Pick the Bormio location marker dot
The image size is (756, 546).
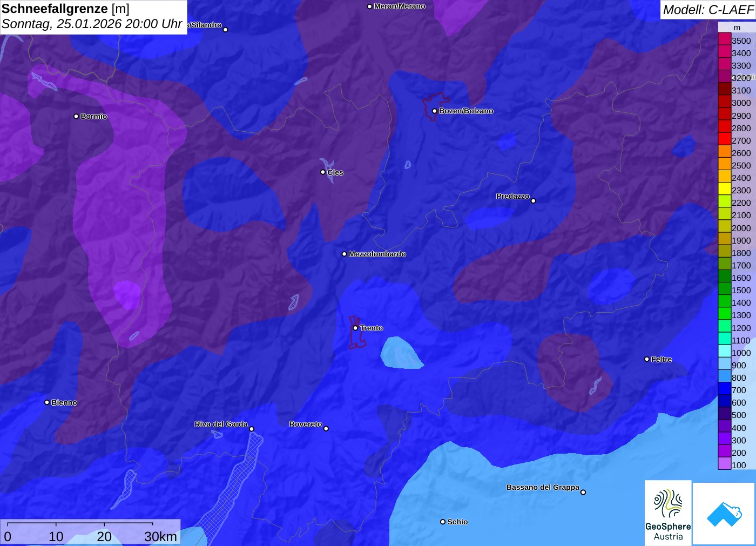pos(76,116)
